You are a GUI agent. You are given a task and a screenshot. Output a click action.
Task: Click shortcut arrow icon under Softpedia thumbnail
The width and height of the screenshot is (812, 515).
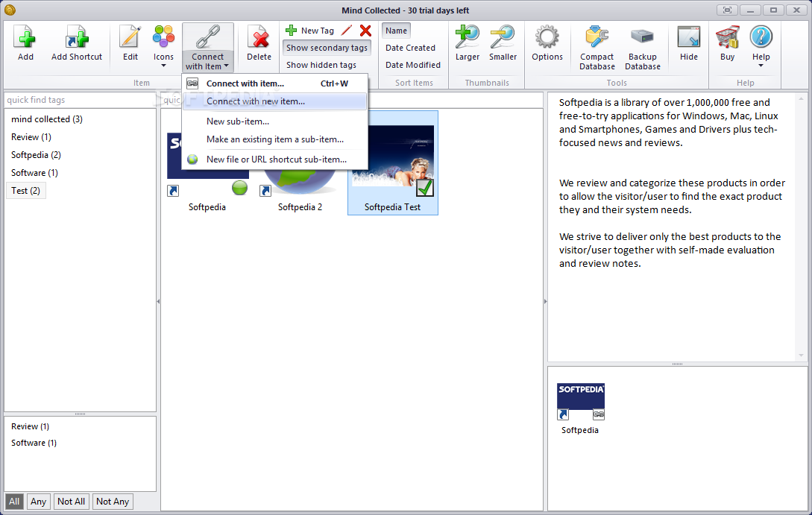pos(173,191)
